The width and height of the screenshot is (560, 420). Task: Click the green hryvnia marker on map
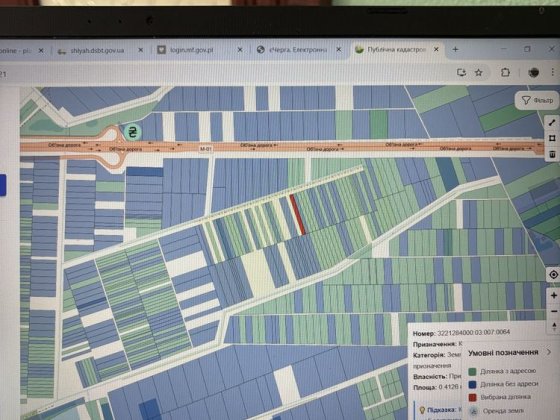132,132
